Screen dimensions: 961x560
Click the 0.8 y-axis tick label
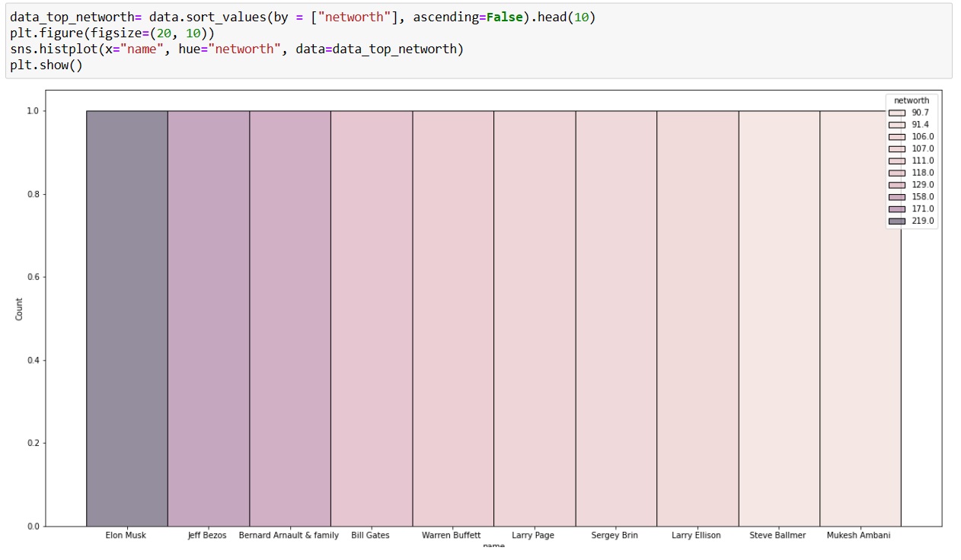[x=32, y=194]
